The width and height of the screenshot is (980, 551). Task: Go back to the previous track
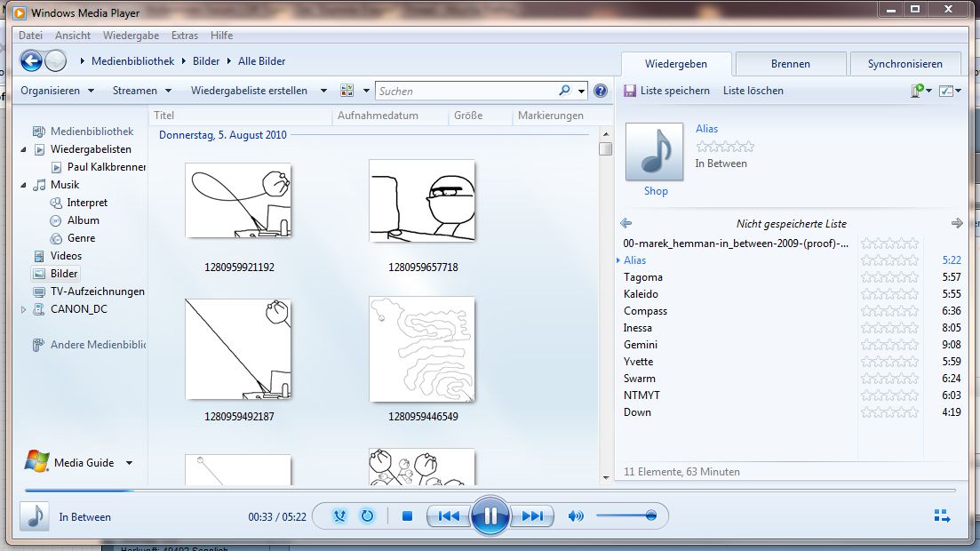tap(449, 516)
